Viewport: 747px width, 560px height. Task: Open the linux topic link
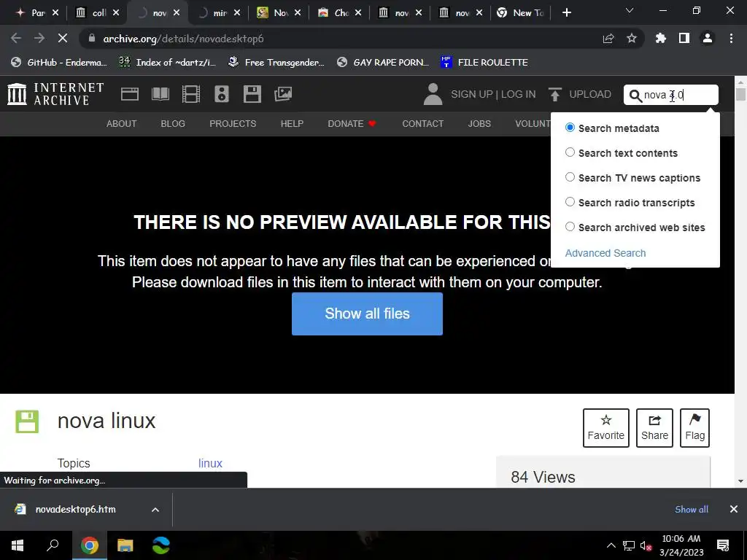pos(210,463)
